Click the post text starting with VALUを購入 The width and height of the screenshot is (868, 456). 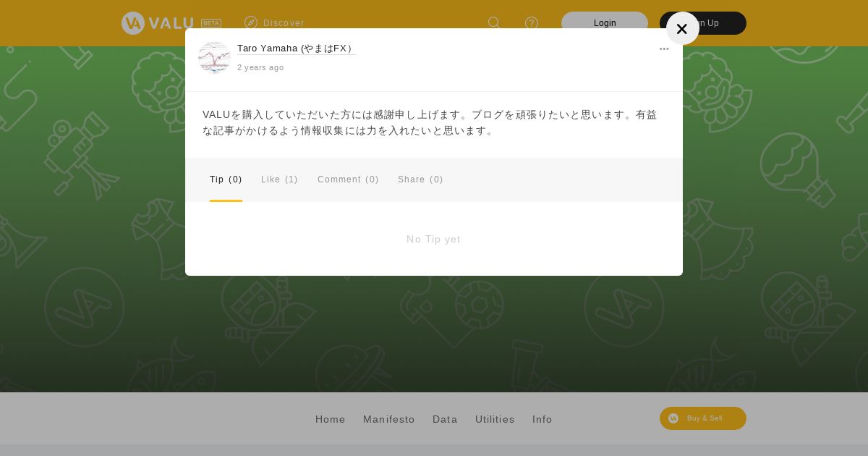(430, 122)
